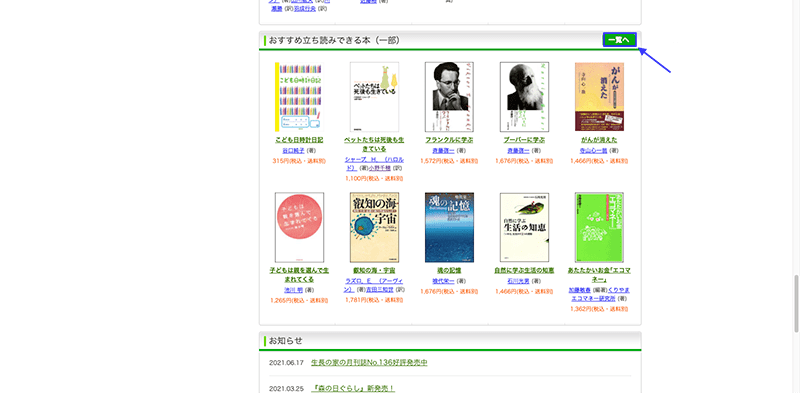This screenshot has height=393, width=800.
Task: Follow the こども日時計日記 title link
Action: tap(299, 140)
